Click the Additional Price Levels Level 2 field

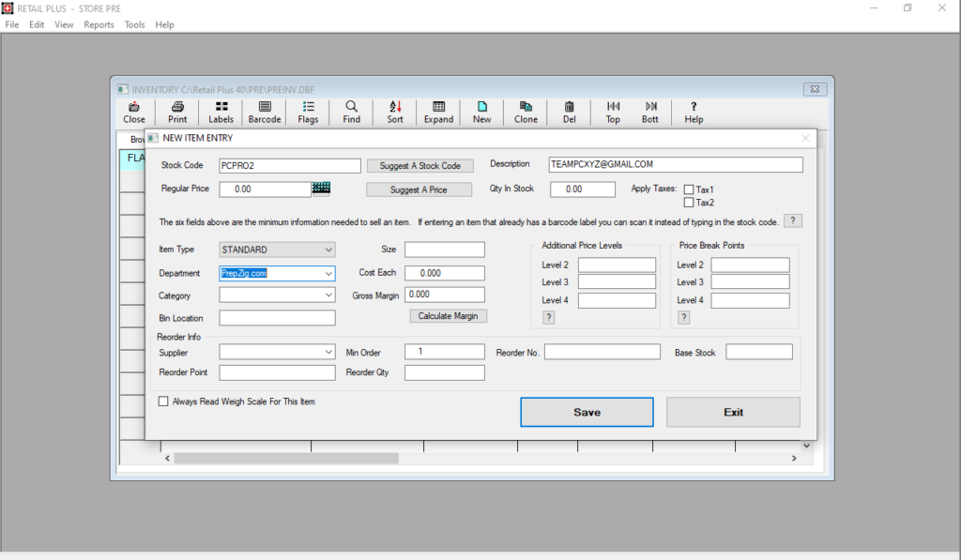[x=617, y=265]
